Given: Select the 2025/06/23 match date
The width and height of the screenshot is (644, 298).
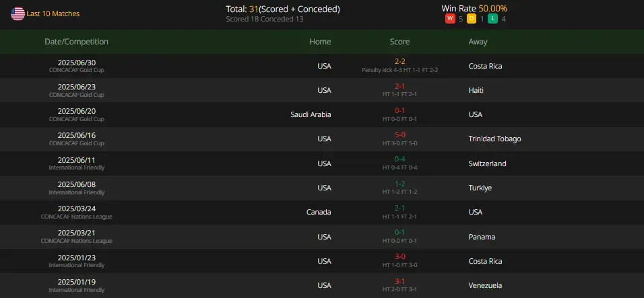Looking at the screenshot, I should pos(76,87).
